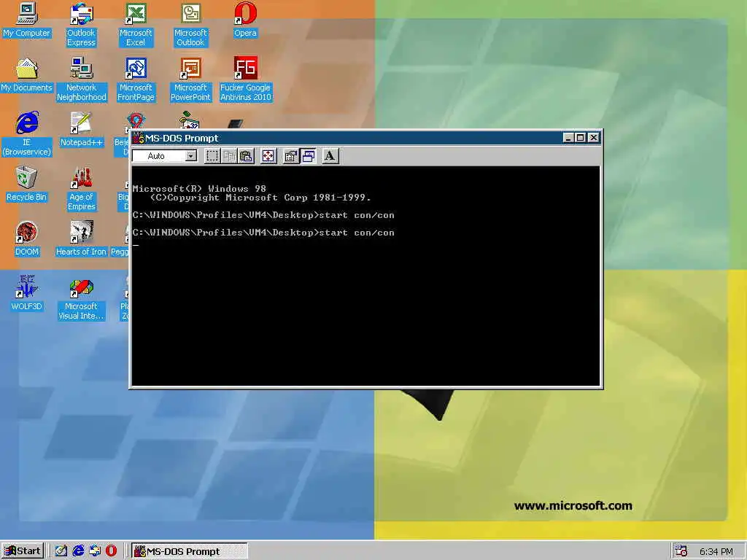
Task: Expand the Auto font size dropdown
Action: [x=191, y=156]
